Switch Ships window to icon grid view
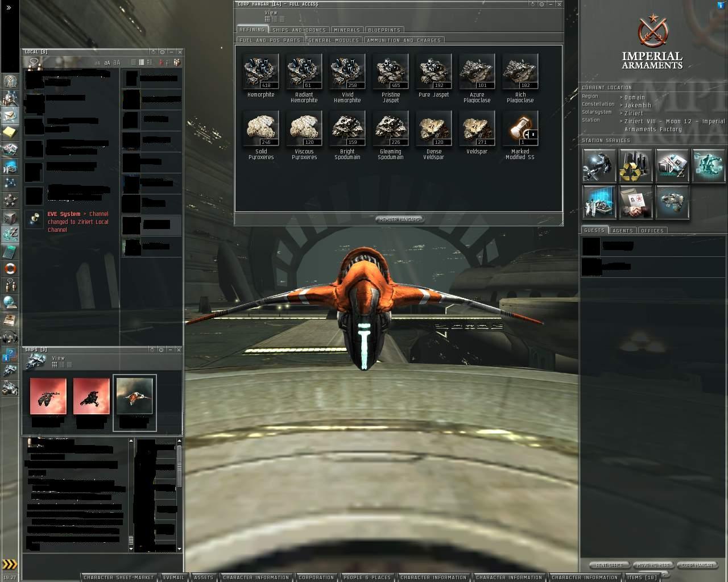The width and height of the screenshot is (728, 582). point(55,365)
